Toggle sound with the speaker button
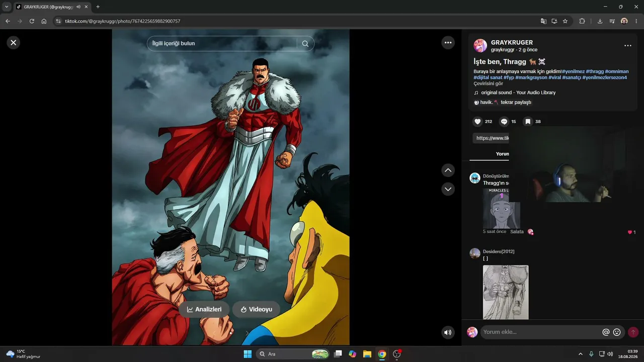The width and height of the screenshot is (644, 362). point(448,332)
